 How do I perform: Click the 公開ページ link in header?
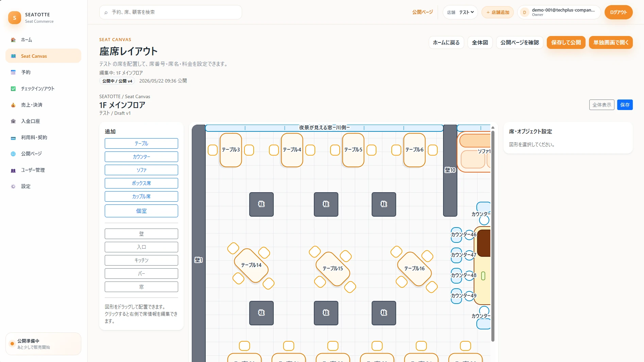tap(423, 12)
